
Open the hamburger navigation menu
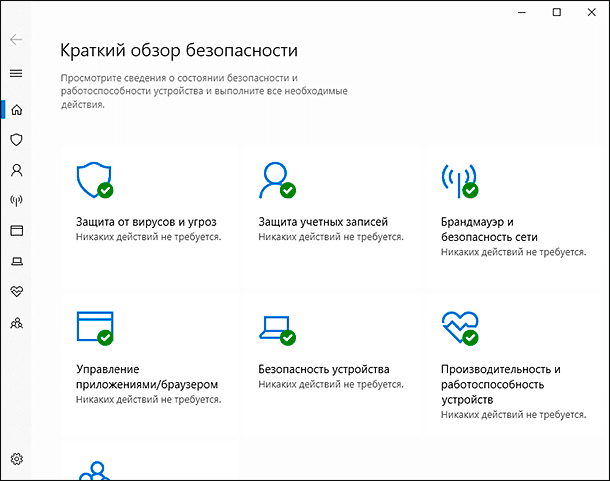(x=16, y=73)
